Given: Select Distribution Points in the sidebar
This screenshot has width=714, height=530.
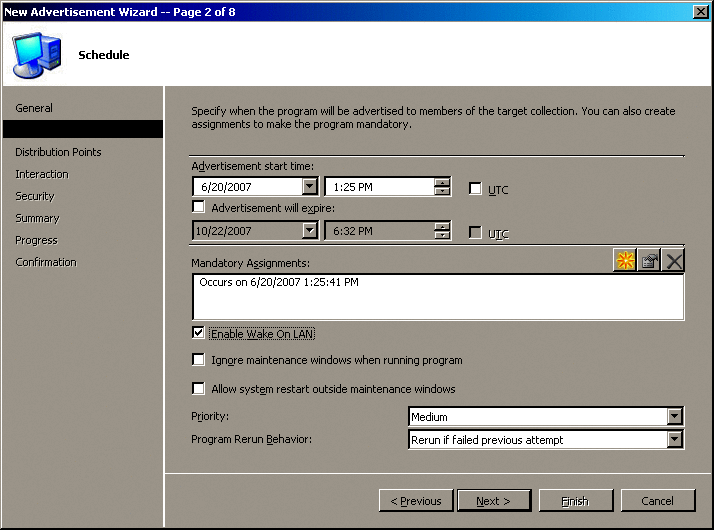Looking at the screenshot, I should coord(58,152).
